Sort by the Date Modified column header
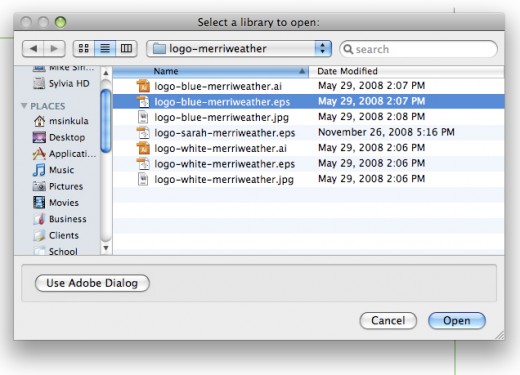The image size is (520, 375). click(x=406, y=71)
